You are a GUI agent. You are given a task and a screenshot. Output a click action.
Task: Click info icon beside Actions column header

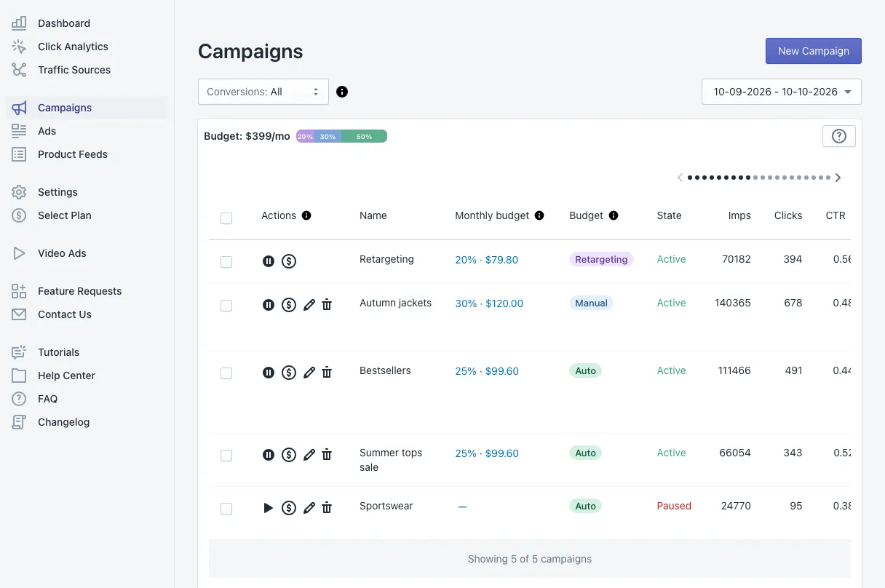(x=306, y=215)
